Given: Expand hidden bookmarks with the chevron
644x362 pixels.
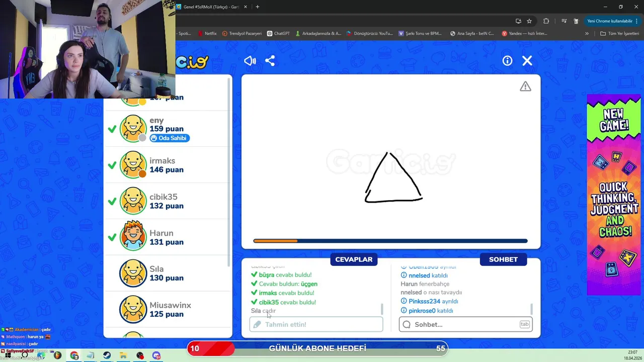Looking at the screenshot, I should click(x=587, y=34).
